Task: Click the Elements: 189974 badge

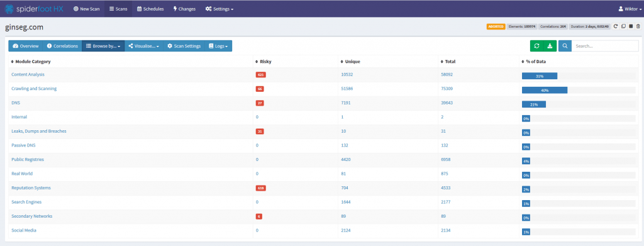Action: pyautogui.click(x=521, y=26)
